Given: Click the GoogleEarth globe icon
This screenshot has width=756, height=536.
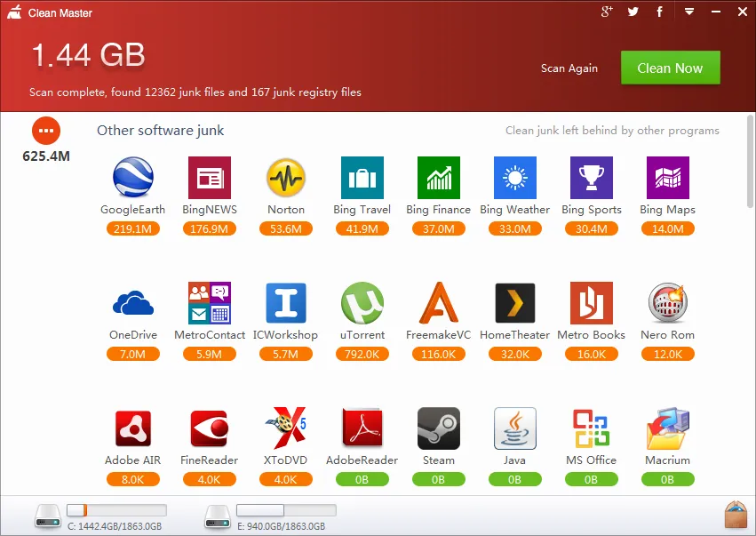Looking at the screenshot, I should [x=133, y=177].
